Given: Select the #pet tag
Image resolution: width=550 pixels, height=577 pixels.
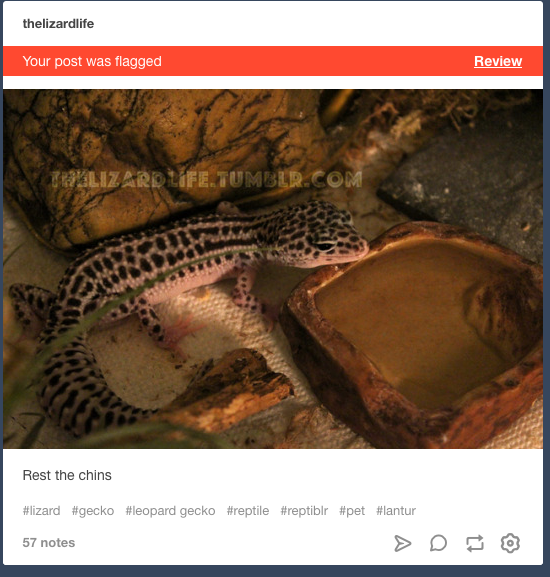Looking at the screenshot, I should pos(352,511).
